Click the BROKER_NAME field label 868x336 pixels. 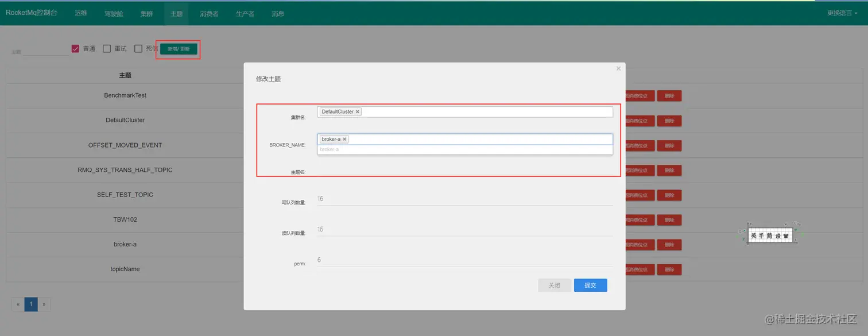pyautogui.click(x=287, y=145)
